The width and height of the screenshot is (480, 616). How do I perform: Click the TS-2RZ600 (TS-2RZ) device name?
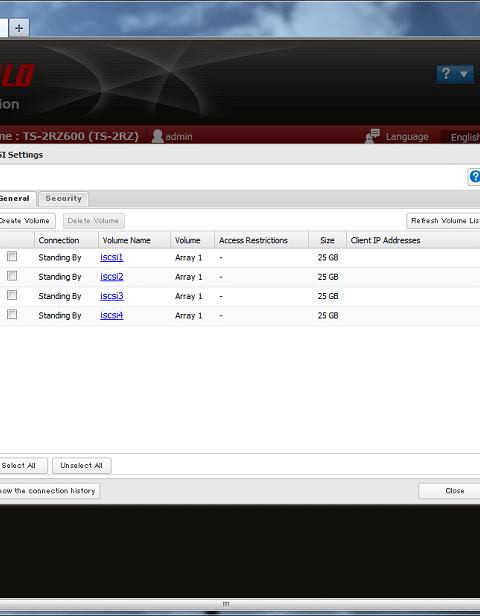pyautogui.click(x=81, y=136)
